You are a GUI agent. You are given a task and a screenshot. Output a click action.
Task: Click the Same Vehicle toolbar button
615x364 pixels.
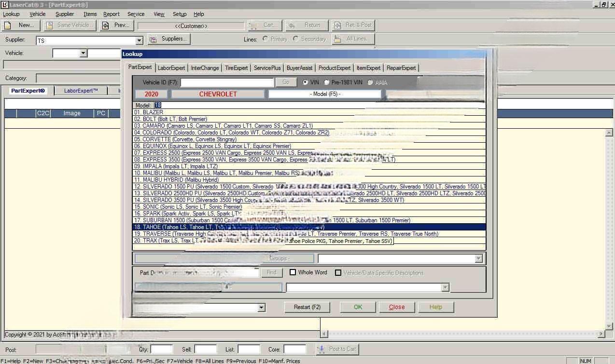point(70,25)
